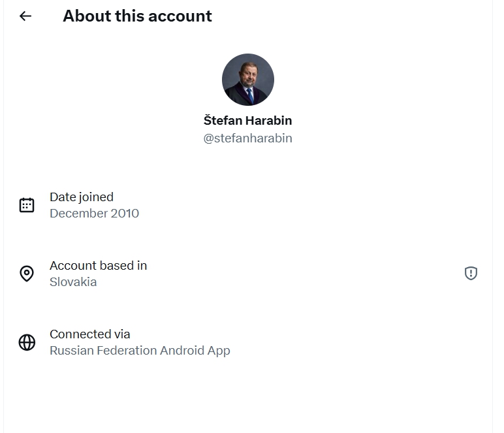504x433 pixels.
Task: Click the globe icon beside Connected via
Action: pyautogui.click(x=27, y=342)
